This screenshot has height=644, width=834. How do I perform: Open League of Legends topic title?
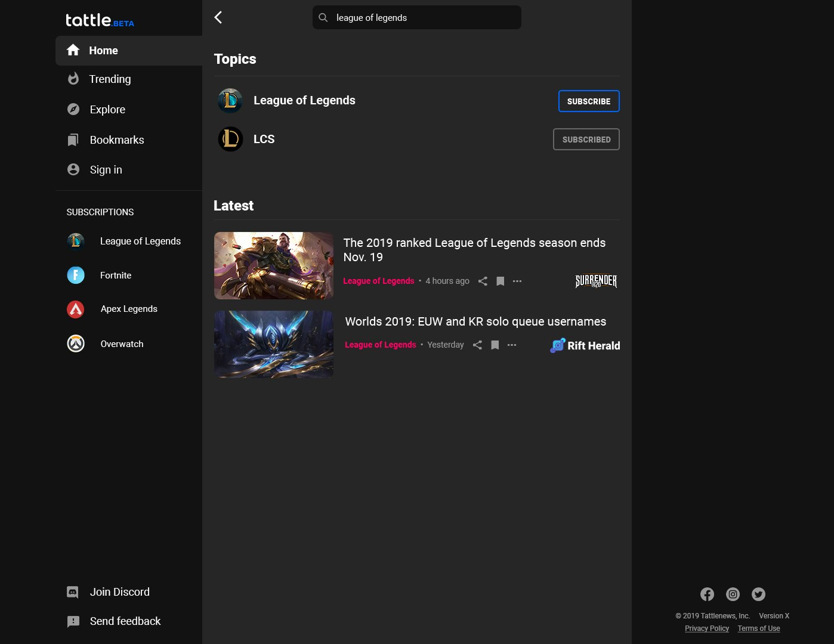[x=304, y=100]
